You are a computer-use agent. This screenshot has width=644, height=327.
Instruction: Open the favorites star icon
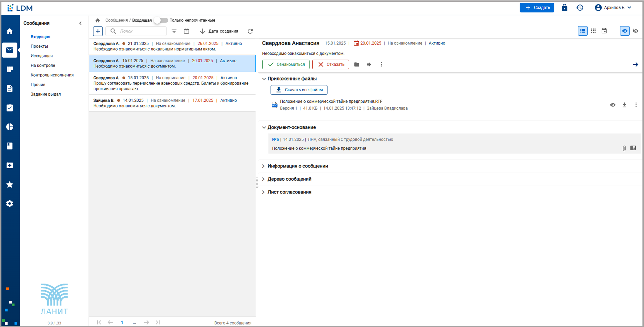(x=10, y=184)
